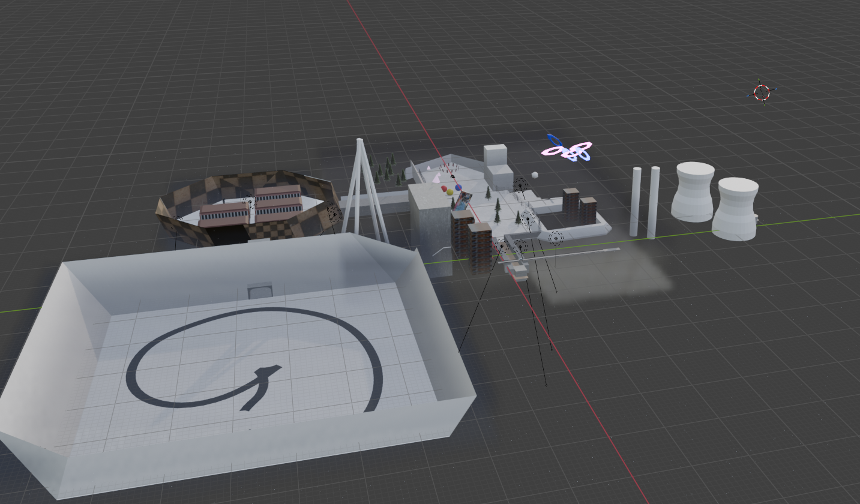Select the right tall chimney cylinder
860x504 pixels.
click(x=654, y=202)
